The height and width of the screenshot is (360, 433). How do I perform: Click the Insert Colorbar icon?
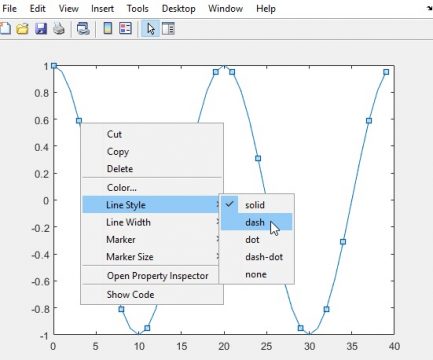(107, 28)
